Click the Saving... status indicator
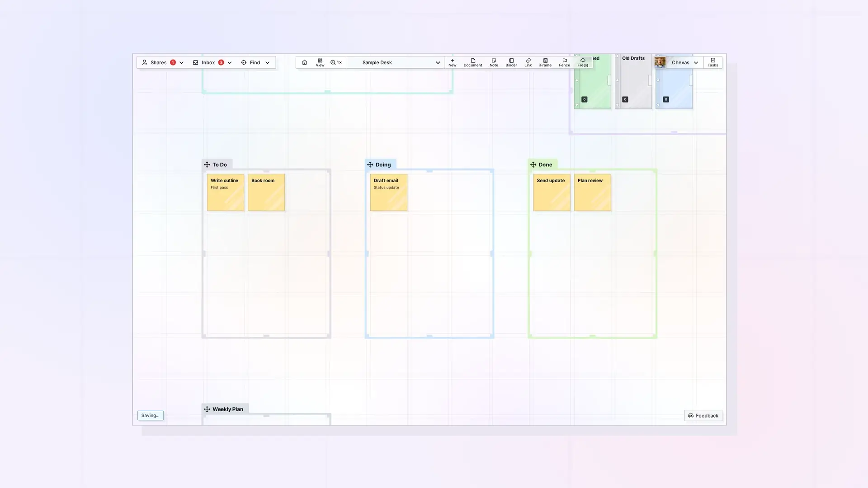This screenshot has width=868, height=488. (151, 416)
